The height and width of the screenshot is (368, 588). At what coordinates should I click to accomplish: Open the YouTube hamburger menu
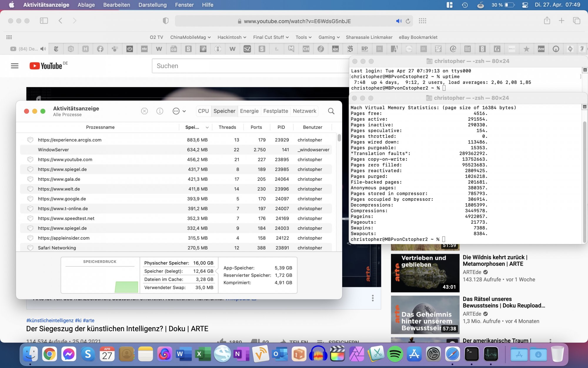15,66
